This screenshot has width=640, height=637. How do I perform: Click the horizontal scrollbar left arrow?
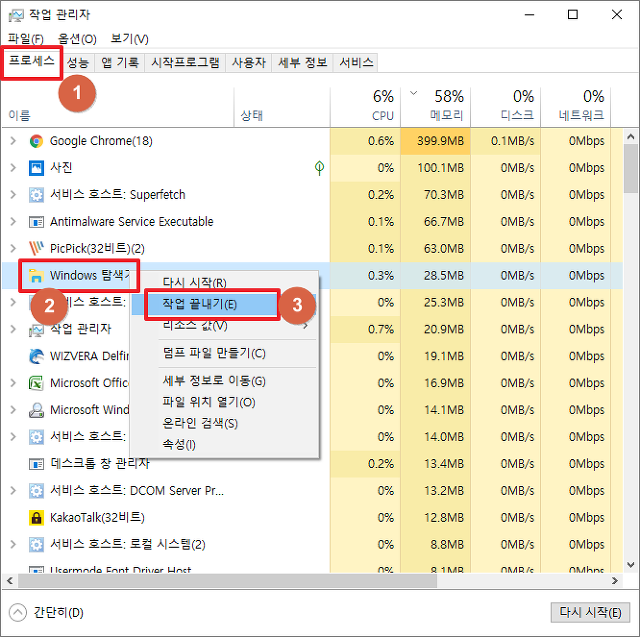click(10, 581)
